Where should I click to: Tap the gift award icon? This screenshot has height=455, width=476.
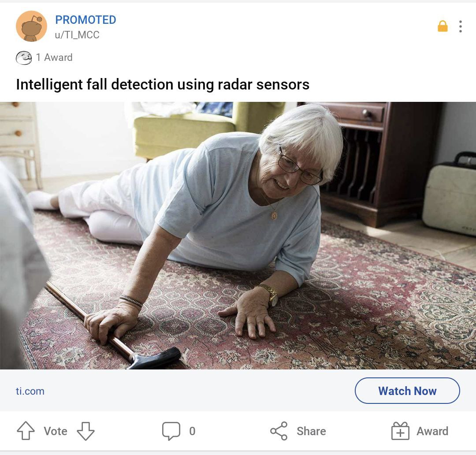click(x=400, y=431)
